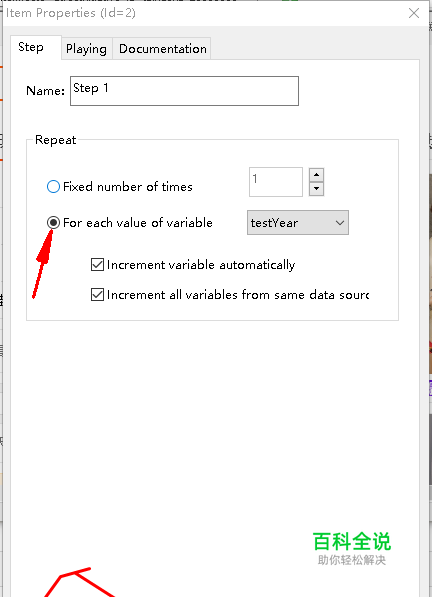The image size is (432, 597).
Task: Click the Name input field
Action: pyautogui.click(x=184, y=91)
